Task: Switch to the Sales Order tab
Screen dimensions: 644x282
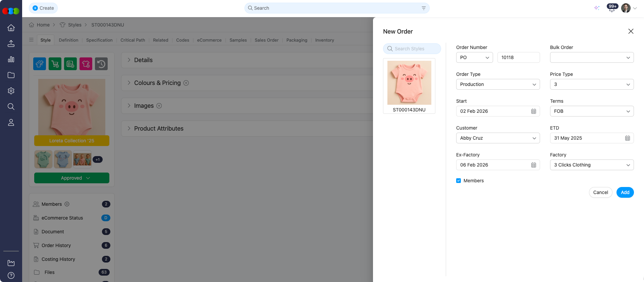Action: tap(267, 40)
